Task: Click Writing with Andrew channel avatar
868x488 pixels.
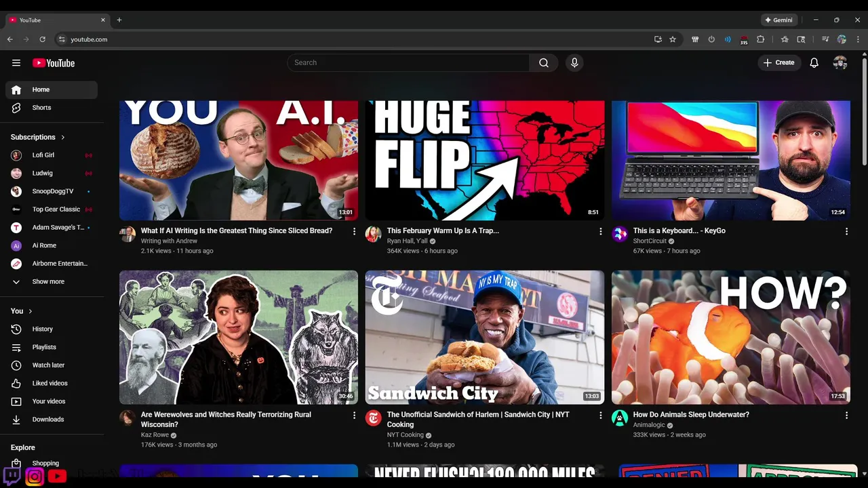Action: pos(127,235)
